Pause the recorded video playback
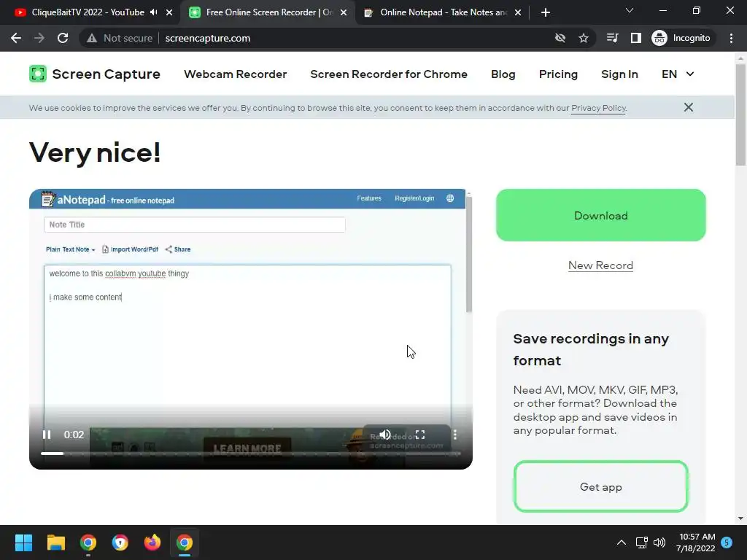The image size is (747, 560). pos(47,435)
